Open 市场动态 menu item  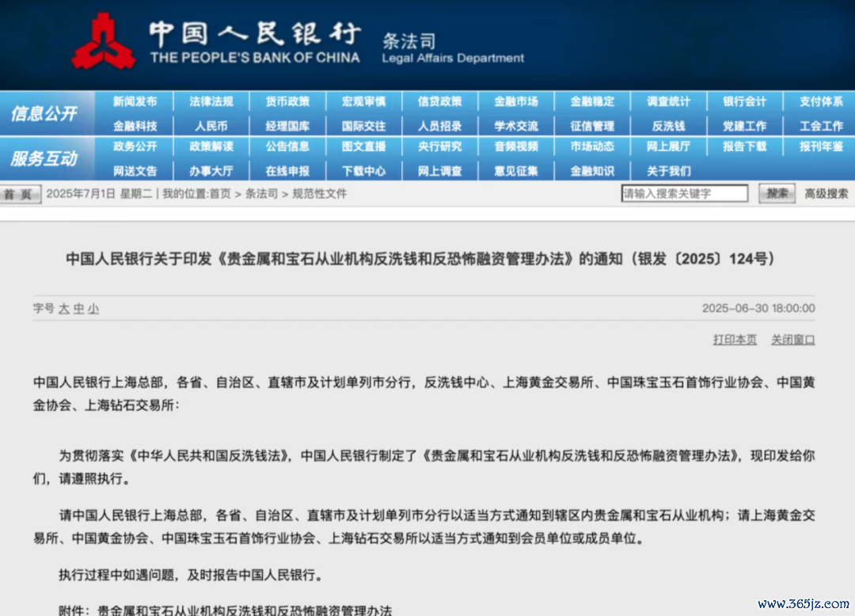(x=592, y=146)
